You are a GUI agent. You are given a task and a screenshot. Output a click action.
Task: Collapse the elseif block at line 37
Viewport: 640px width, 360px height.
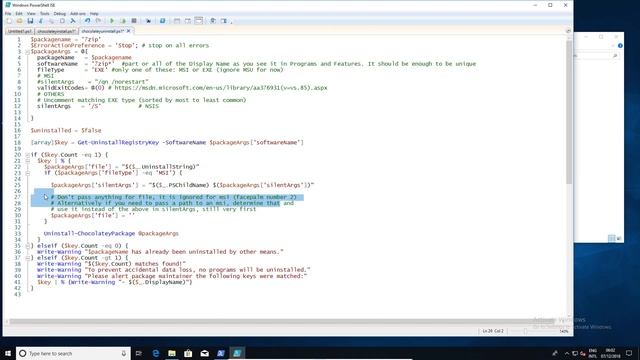(27, 258)
